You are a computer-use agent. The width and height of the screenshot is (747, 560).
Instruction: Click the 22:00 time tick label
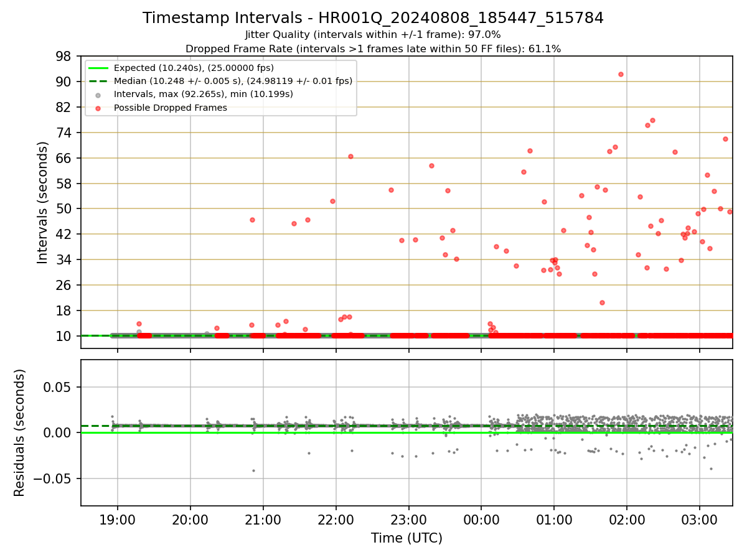[336, 519]
